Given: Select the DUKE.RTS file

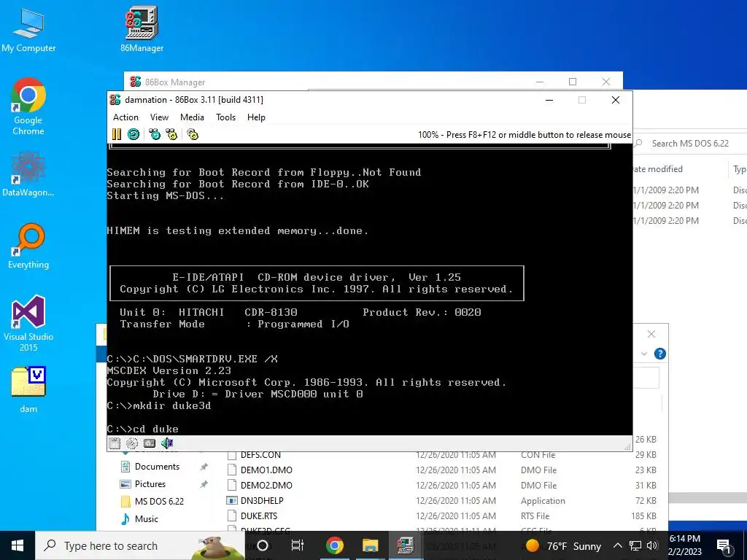Looking at the screenshot, I should 259,516.
